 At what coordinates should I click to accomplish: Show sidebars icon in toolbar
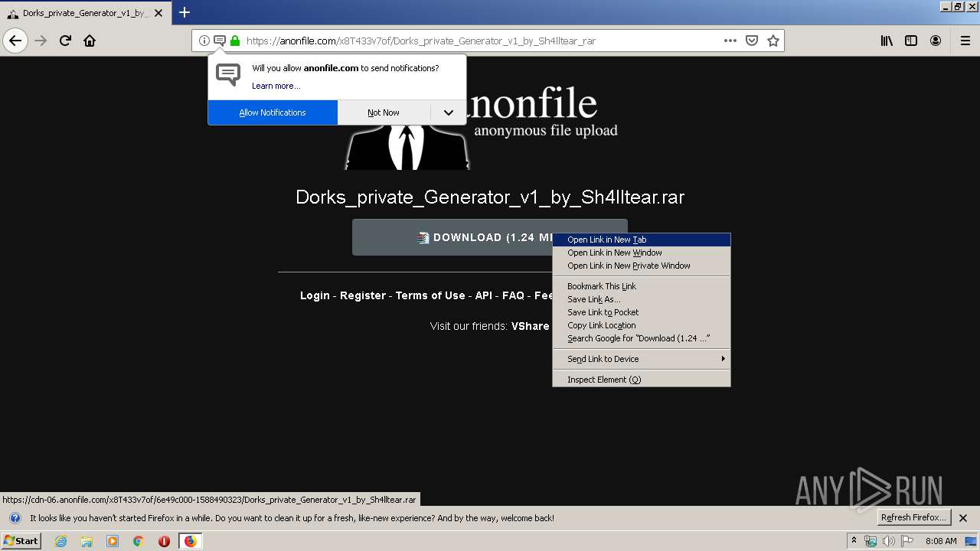point(911,41)
